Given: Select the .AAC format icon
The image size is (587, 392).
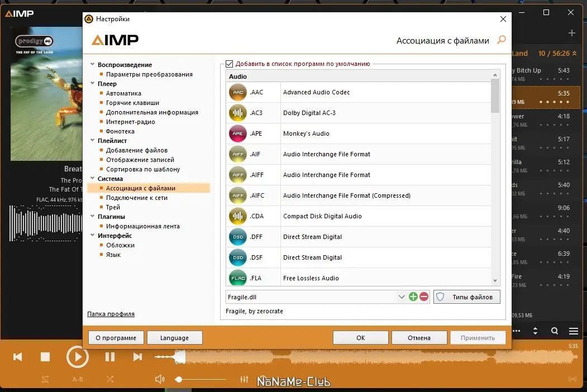Looking at the screenshot, I should (238, 92).
